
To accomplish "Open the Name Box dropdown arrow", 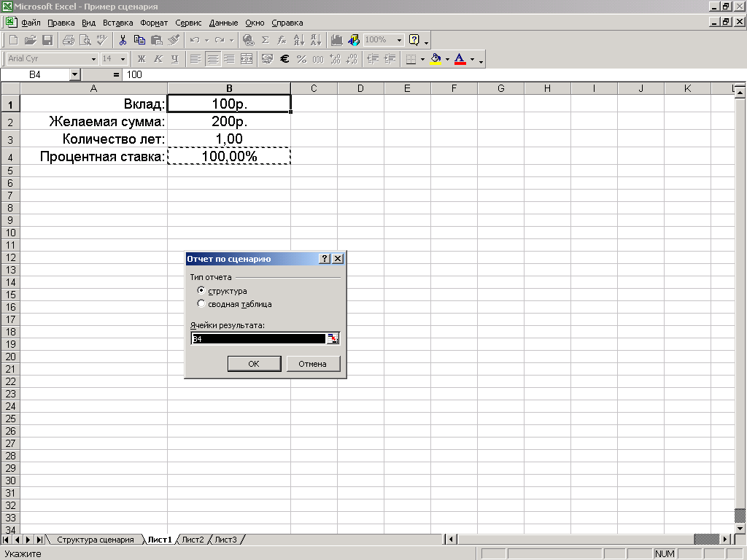I will (74, 74).
